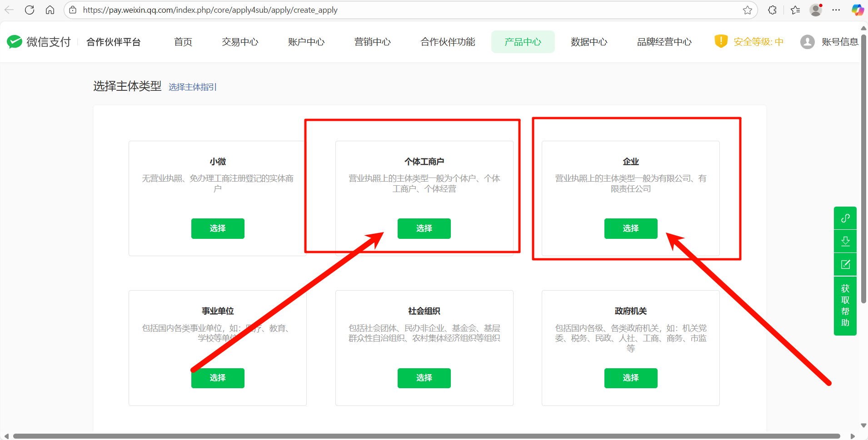The width and height of the screenshot is (868, 440).
Task: Click the link icon in right sidebar
Action: 845,218
